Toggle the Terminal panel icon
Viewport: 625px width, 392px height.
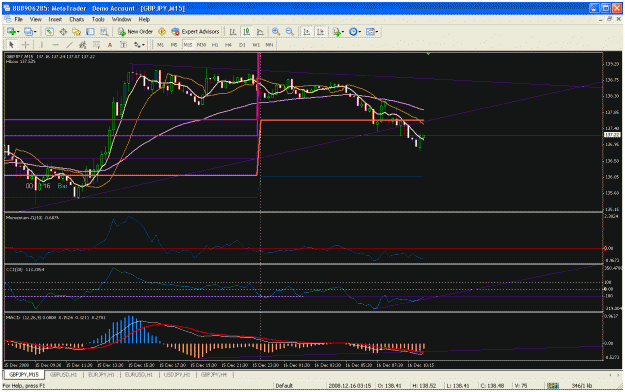click(x=90, y=32)
